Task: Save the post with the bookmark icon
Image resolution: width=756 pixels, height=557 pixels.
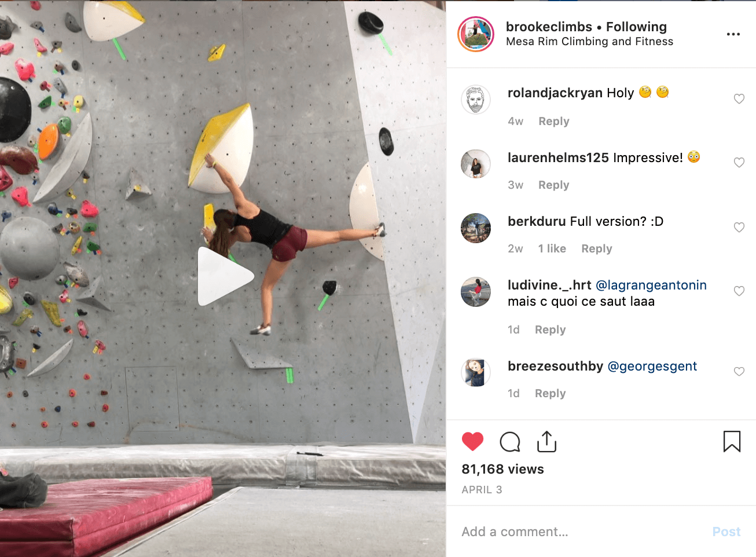Action: coord(732,441)
